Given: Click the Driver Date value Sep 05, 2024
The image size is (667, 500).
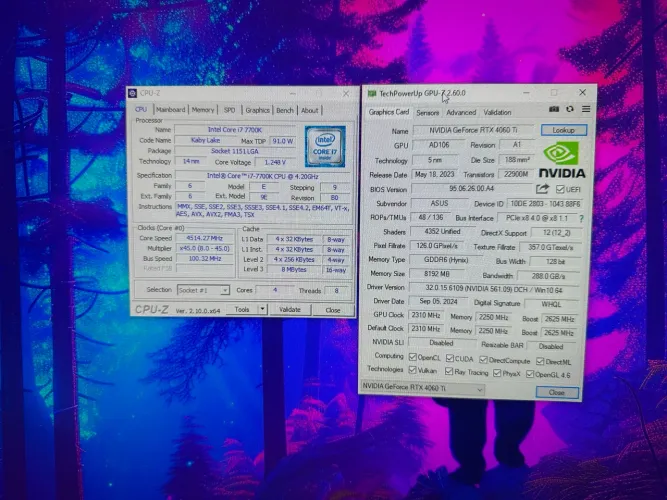Looking at the screenshot, I should 438,301.
